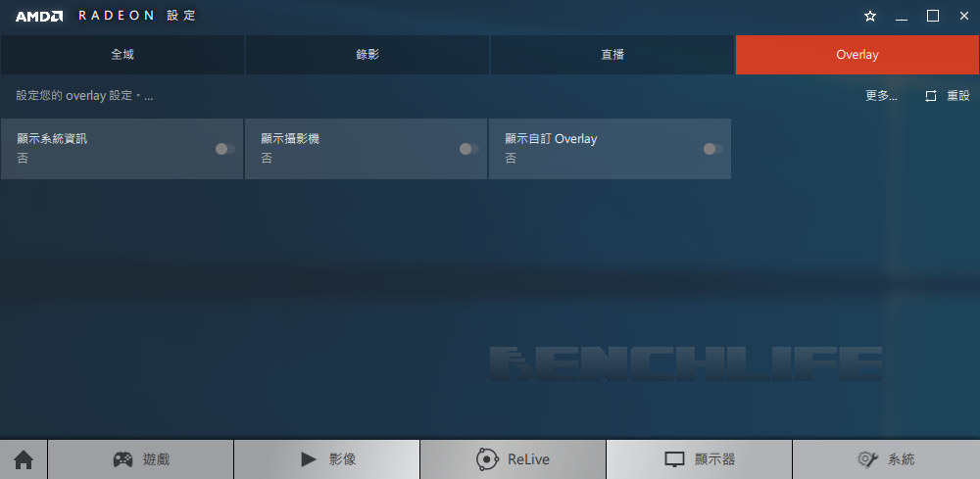The width and height of the screenshot is (980, 479).
Task: Click the 重設 reset loop icon
Action: (931, 96)
